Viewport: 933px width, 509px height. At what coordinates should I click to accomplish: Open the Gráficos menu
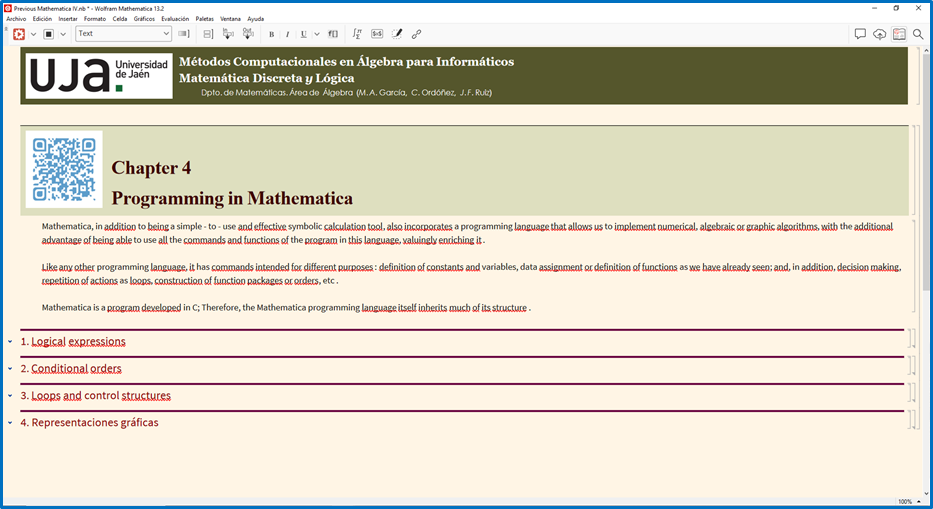tap(144, 19)
